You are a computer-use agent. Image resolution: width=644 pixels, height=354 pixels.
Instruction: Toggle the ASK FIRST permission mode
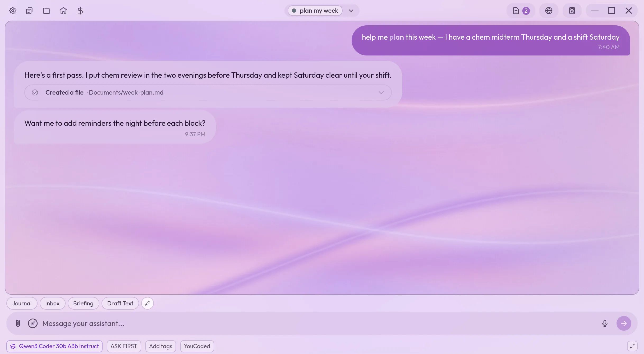tap(124, 346)
